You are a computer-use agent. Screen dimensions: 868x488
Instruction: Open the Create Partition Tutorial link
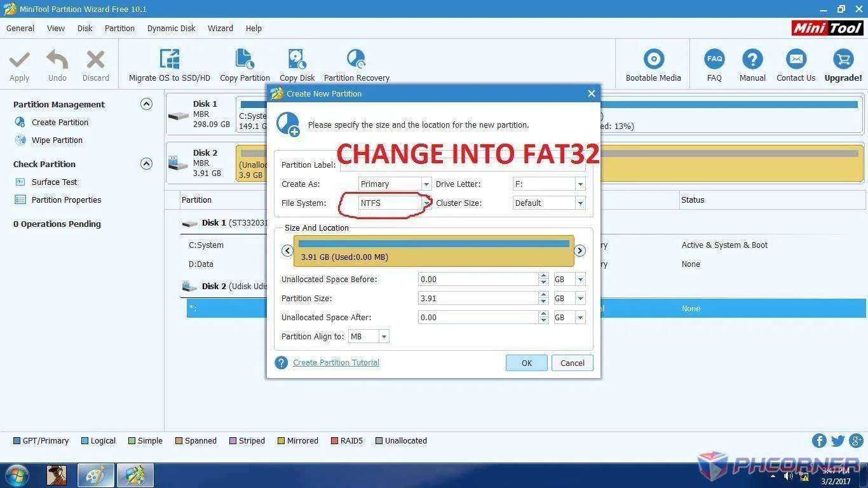pyautogui.click(x=336, y=362)
